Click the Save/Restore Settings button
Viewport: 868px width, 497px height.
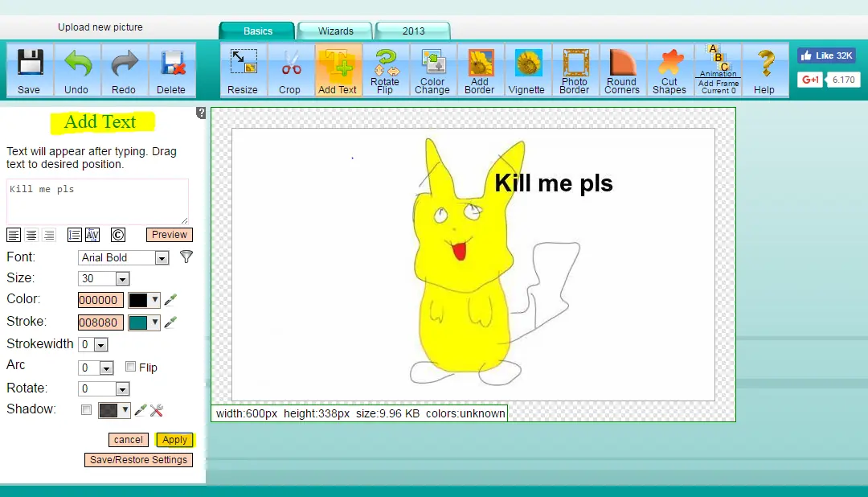click(138, 460)
